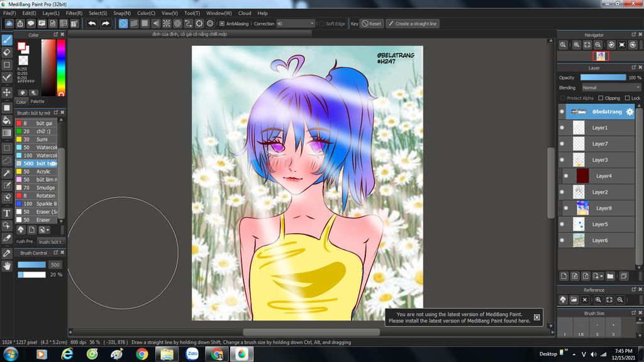
Task: Open the folder icon in Layer panel bottom
Action: (x=610, y=277)
